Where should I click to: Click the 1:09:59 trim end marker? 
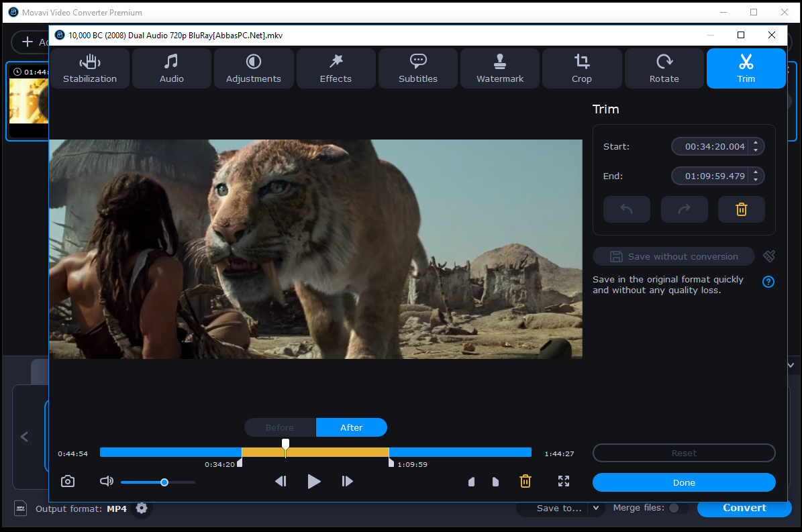click(x=391, y=463)
